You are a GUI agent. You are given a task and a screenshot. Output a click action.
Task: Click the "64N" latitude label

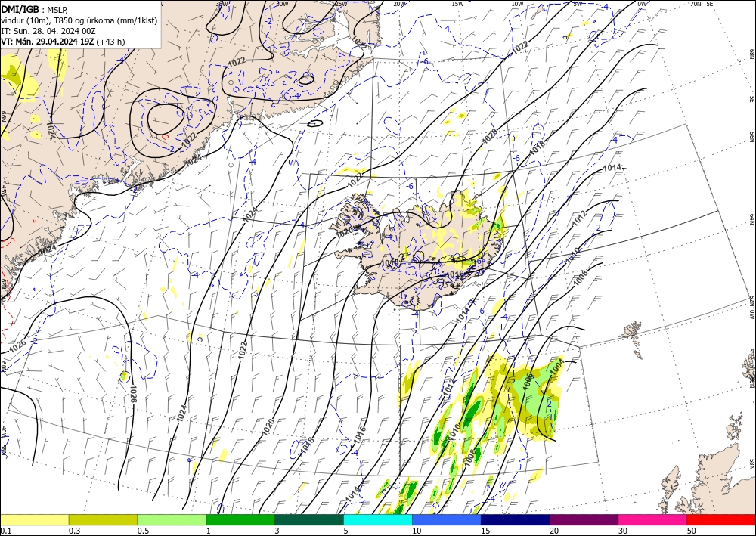pyautogui.click(x=752, y=218)
